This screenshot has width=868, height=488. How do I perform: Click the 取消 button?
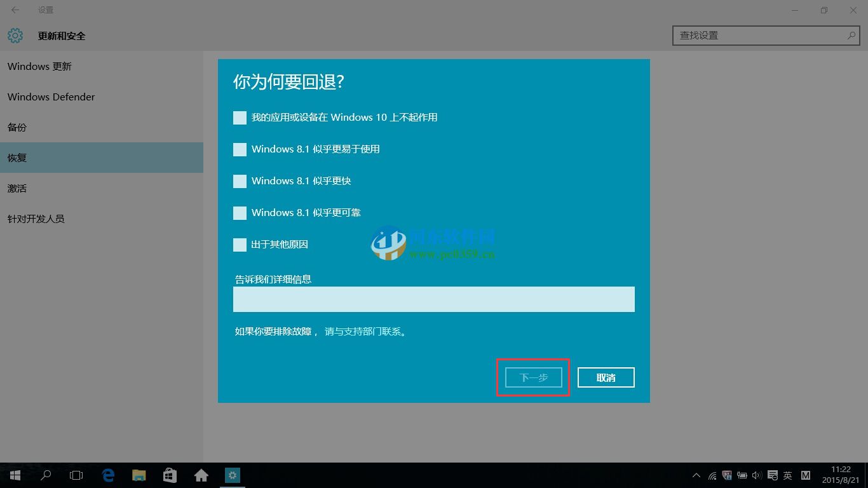click(x=606, y=377)
